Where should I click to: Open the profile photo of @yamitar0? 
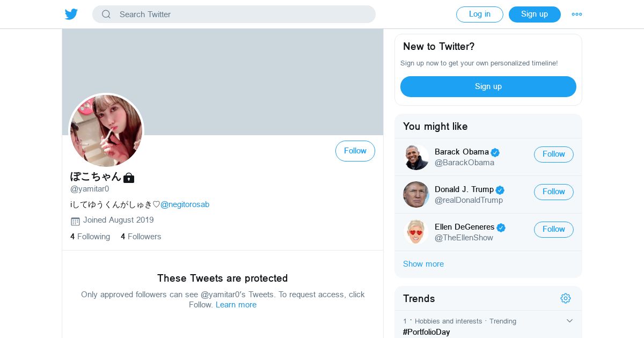pyautogui.click(x=106, y=131)
